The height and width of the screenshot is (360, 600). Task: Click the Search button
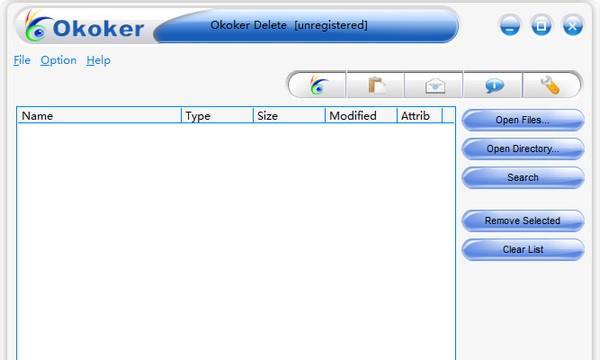tap(523, 178)
